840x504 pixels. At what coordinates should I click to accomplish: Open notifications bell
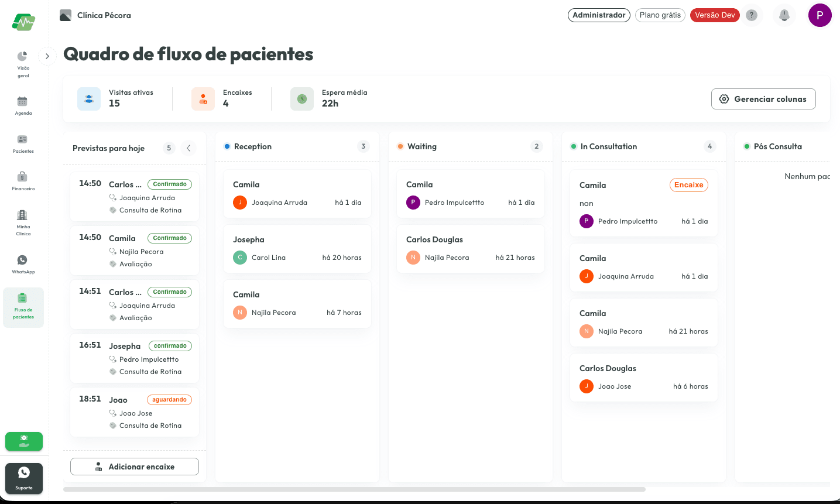pos(784,15)
